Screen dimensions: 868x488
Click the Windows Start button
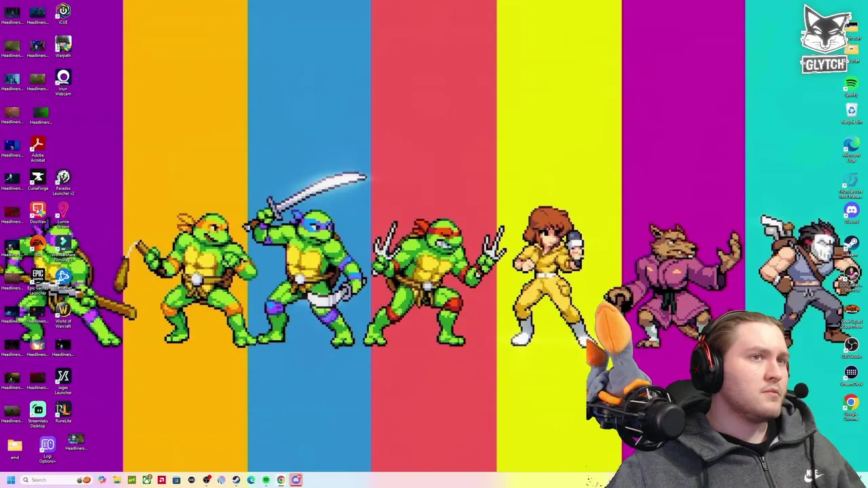(x=11, y=480)
